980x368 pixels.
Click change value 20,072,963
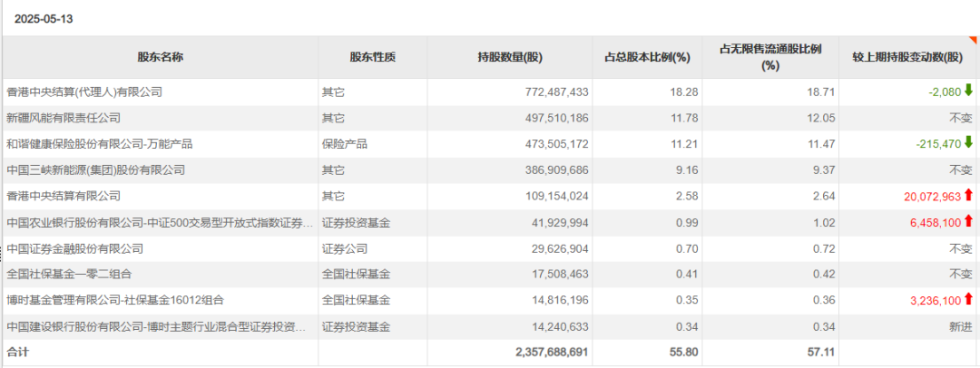[933, 196]
